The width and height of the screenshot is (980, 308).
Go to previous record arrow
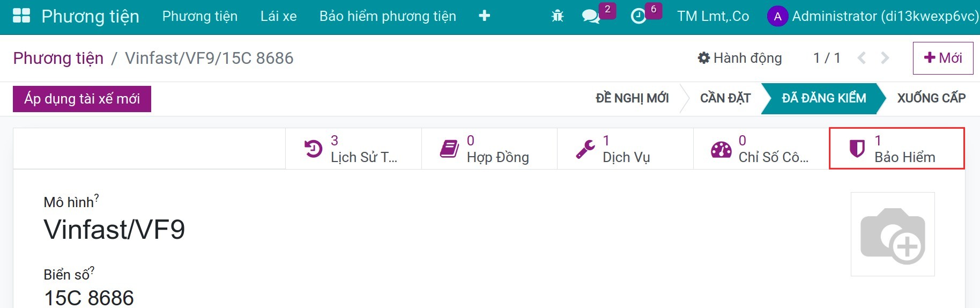pos(862,58)
